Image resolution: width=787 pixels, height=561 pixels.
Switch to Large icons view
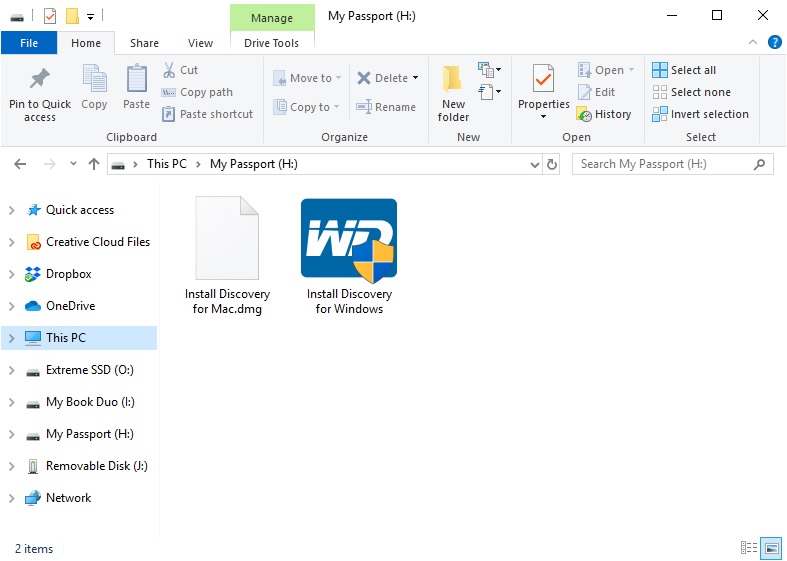tap(771, 548)
